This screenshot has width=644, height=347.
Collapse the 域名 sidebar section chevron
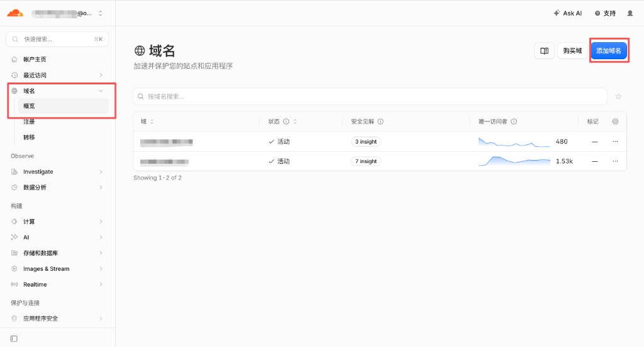tap(101, 91)
